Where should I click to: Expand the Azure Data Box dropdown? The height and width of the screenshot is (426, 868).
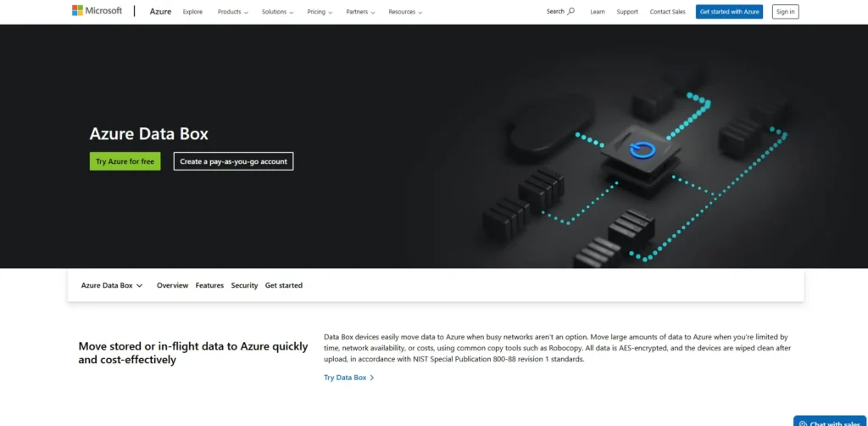click(x=112, y=285)
